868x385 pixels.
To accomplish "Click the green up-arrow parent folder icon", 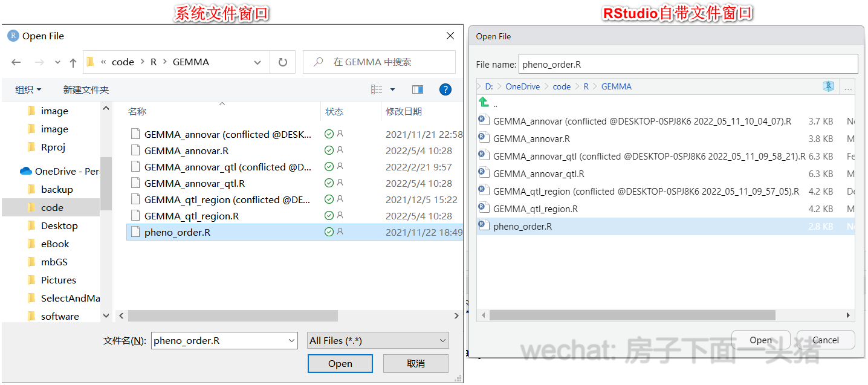I will (482, 103).
